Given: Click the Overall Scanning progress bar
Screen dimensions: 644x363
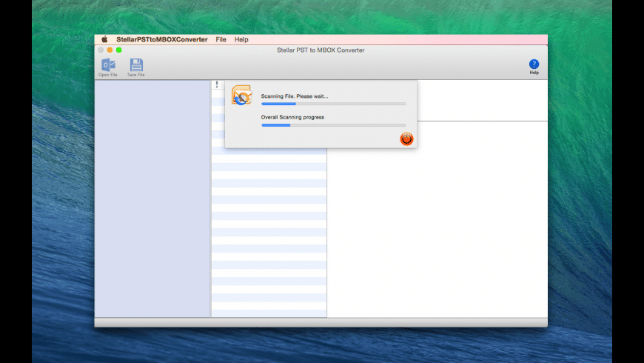Looking at the screenshot, I should click(334, 125).
